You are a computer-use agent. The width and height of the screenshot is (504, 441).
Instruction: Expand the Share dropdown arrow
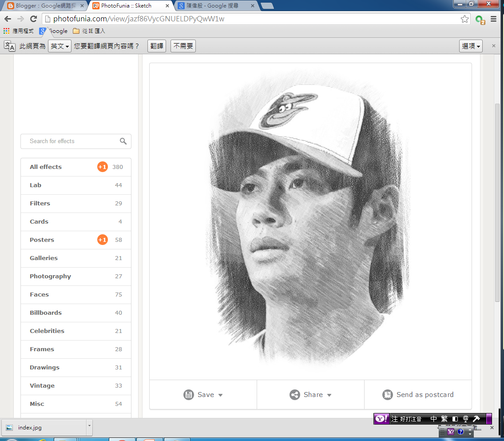[x=329, y=395]
